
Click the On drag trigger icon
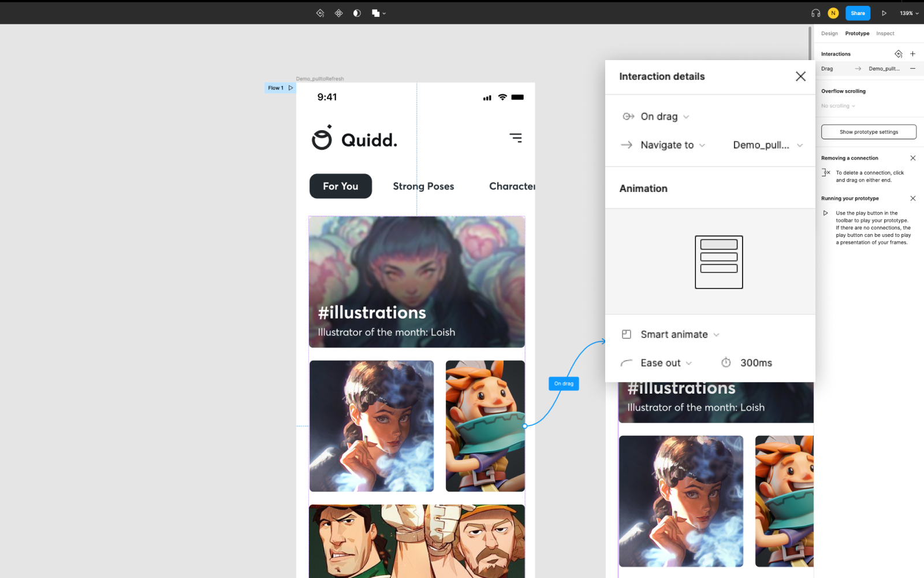pos(628,116)
